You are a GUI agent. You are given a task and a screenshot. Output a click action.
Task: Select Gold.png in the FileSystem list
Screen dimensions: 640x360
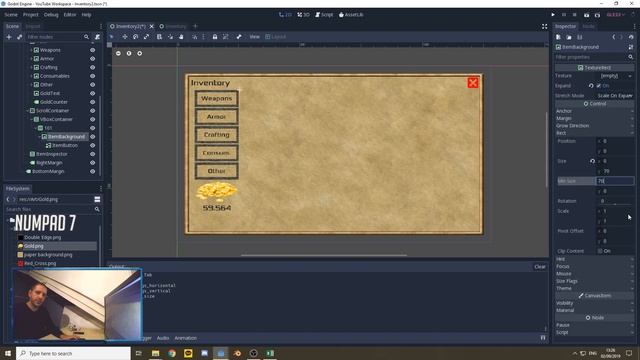click(33, 246)
